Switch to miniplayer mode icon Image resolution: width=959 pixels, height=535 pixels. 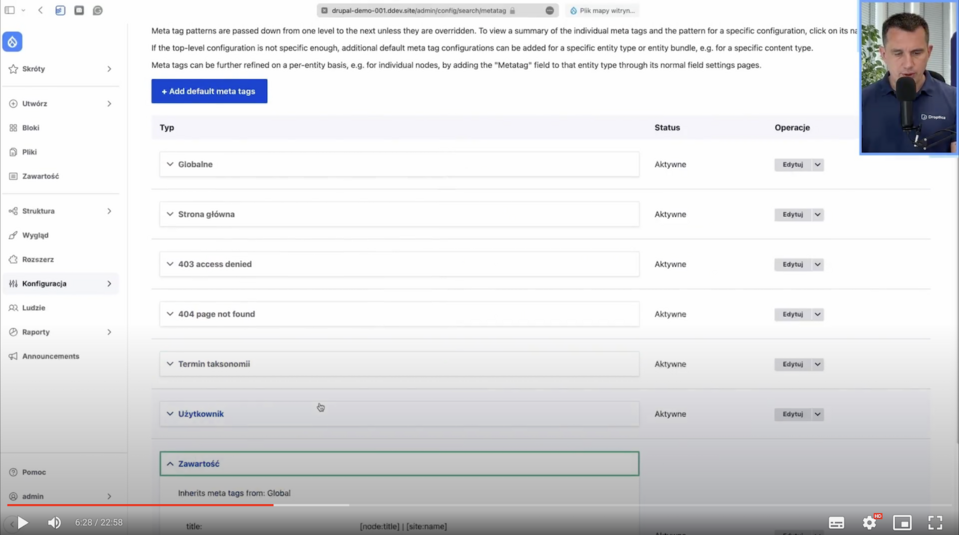902,523
